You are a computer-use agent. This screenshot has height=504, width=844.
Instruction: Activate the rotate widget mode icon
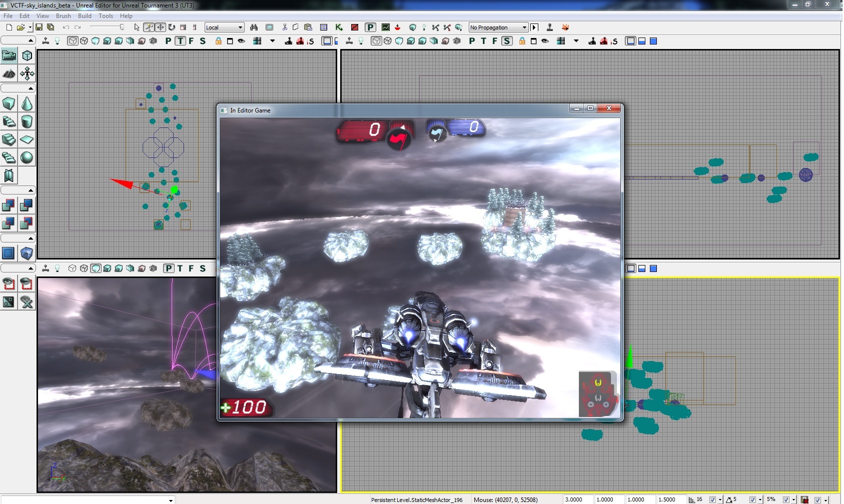point(172,27)
